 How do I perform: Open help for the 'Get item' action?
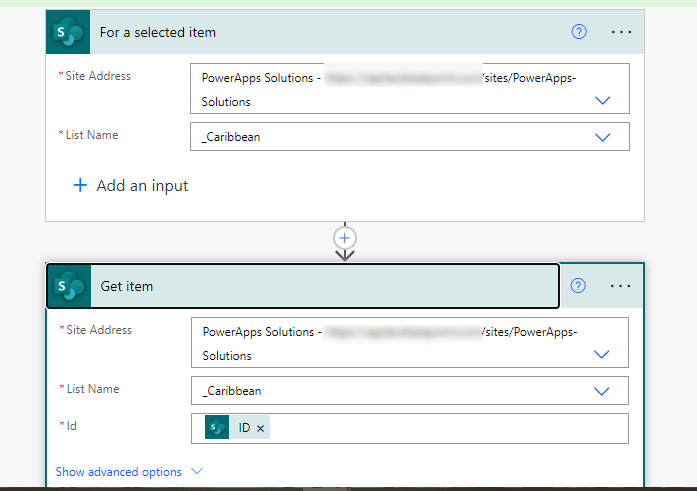coord(578,286)
